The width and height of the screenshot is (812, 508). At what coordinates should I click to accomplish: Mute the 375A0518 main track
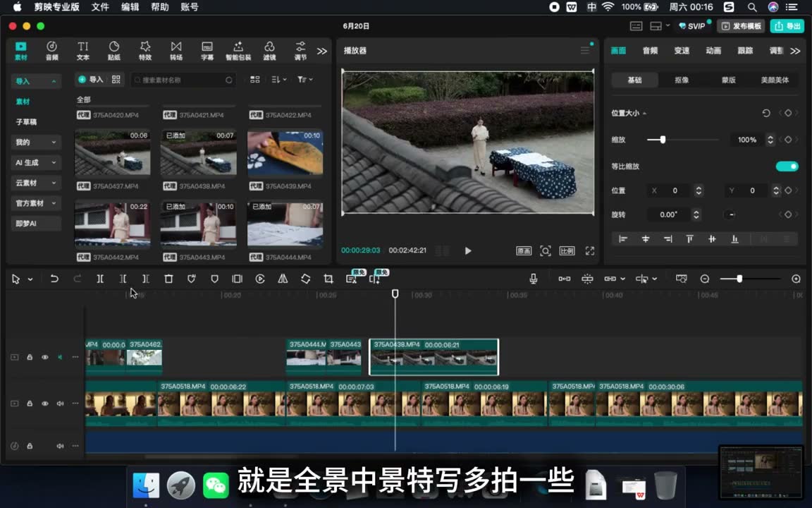click(60, 404)
